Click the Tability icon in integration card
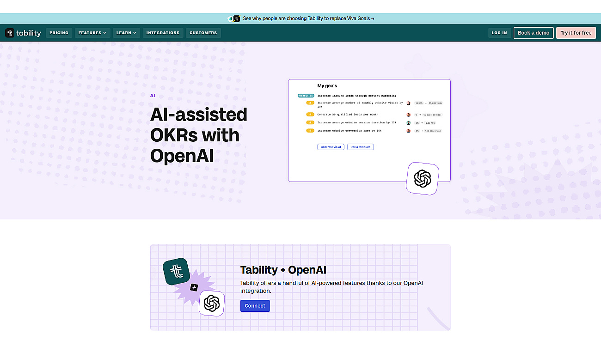 tap(176, 271)
